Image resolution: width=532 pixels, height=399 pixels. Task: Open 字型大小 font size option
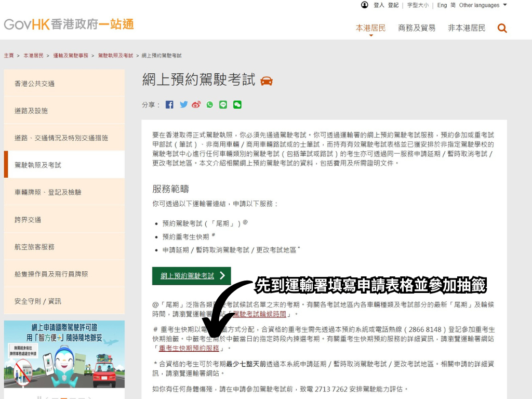[418, 5]
